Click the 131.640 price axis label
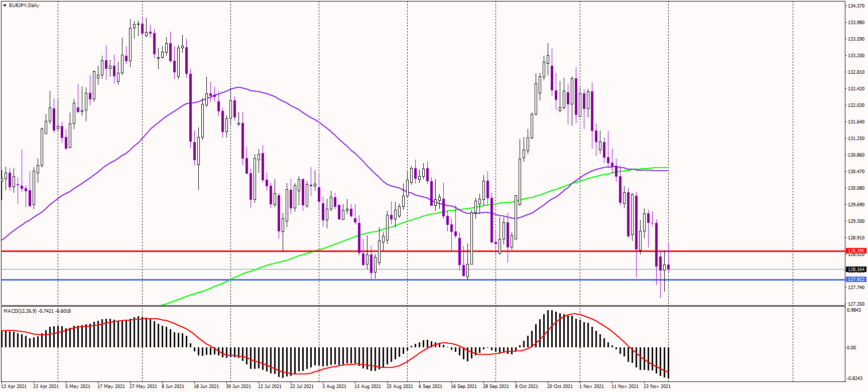The width and height of the screenshot is (868, 392). point(856,122)
